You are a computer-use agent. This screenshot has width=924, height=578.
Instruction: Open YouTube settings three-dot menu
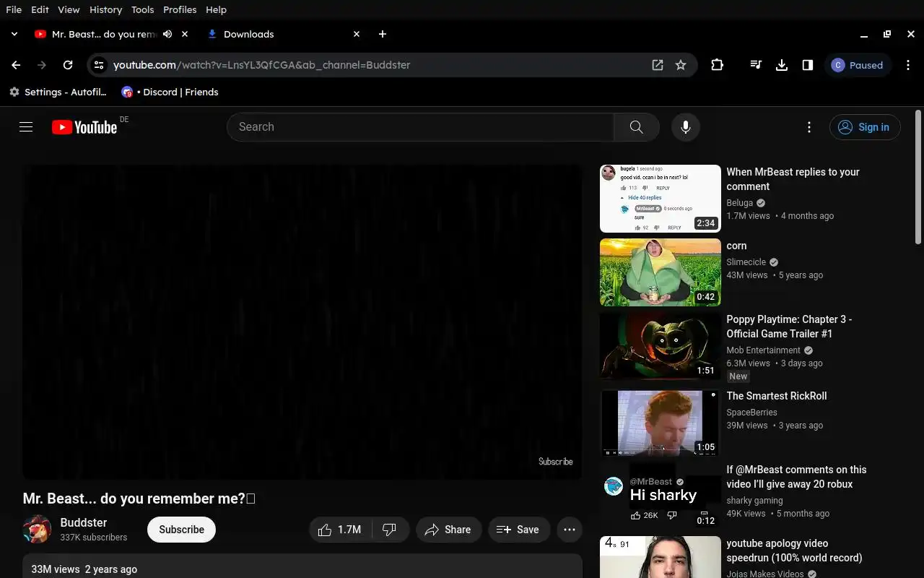point(809,127)
